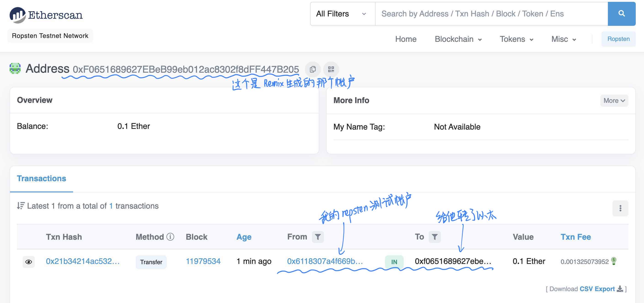
Task: Open the transaction hash 0x21b34214ac532 link
Action: pyautogui.click(x=82, y=261)
